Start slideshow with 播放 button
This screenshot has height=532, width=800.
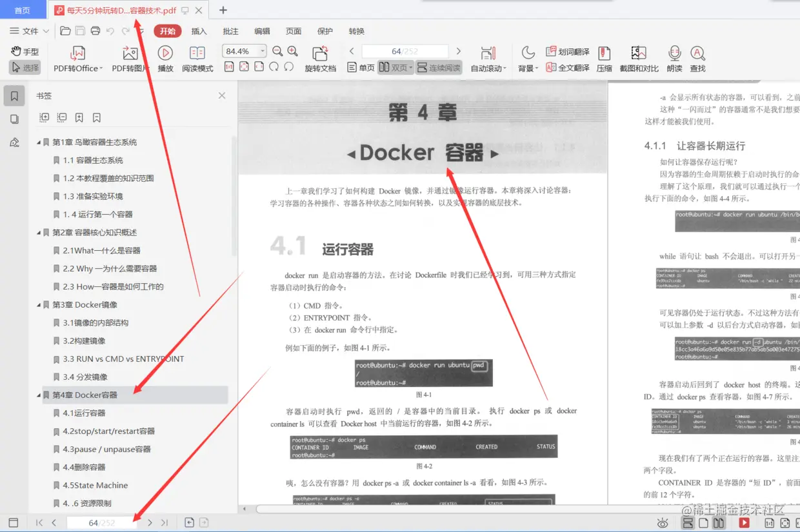click(166, 59)
